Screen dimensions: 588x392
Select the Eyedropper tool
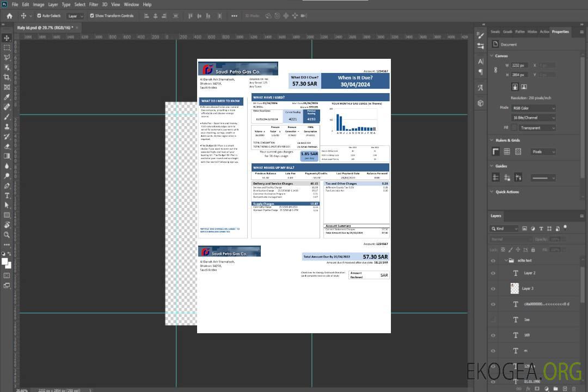click(x=7, y=97)
